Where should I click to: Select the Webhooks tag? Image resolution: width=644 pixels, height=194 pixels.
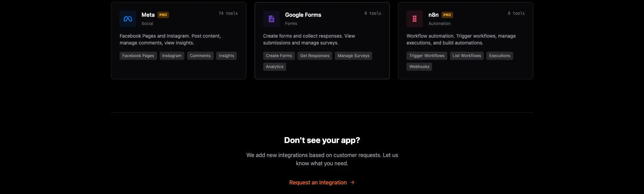pos(419,67)
